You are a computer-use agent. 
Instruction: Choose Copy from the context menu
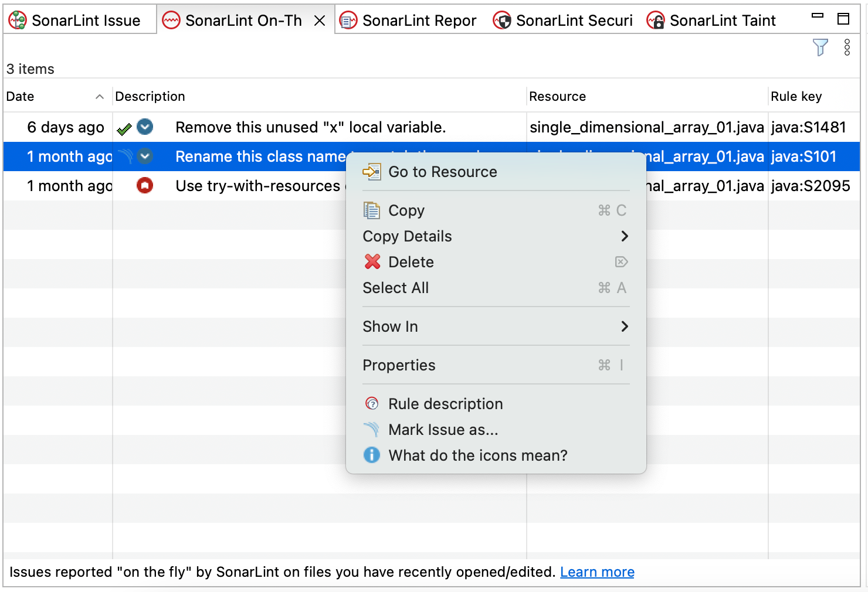[x=496, y=210]
